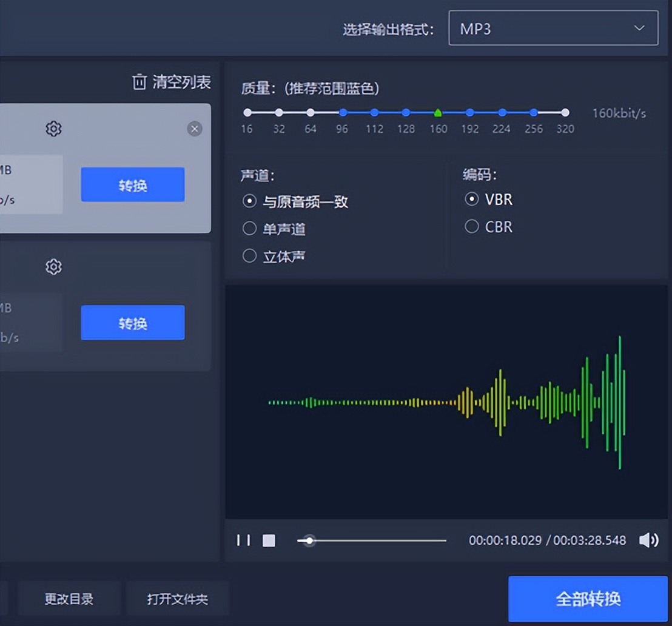
Task: Click 转换 button for second file
Action: (133, 323)
